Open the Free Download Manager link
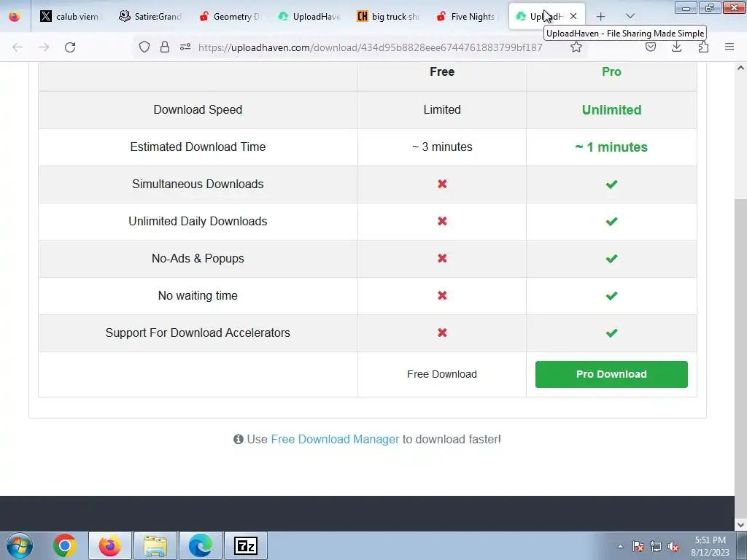Viewport: 747px width, 560px height. click(335, 439)
